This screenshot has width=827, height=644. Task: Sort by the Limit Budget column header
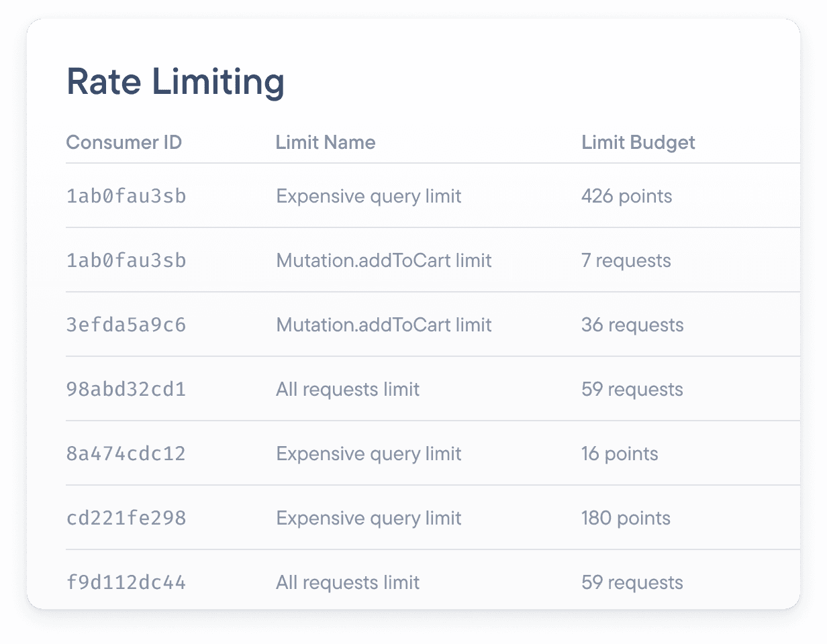point(638,142)
